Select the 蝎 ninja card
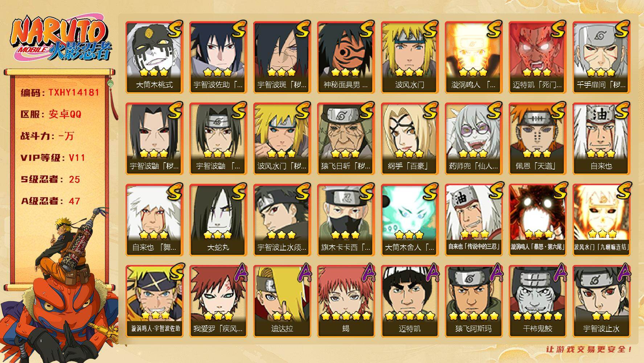The width and height of the screenshot is (644, 363). (346, 301)
